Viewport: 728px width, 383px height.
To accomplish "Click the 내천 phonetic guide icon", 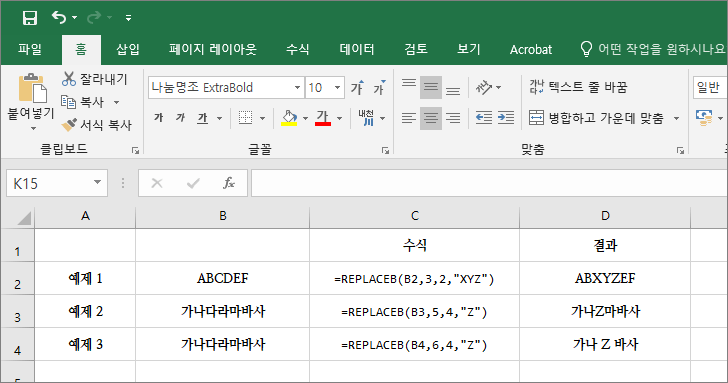I will coord(366,118).
